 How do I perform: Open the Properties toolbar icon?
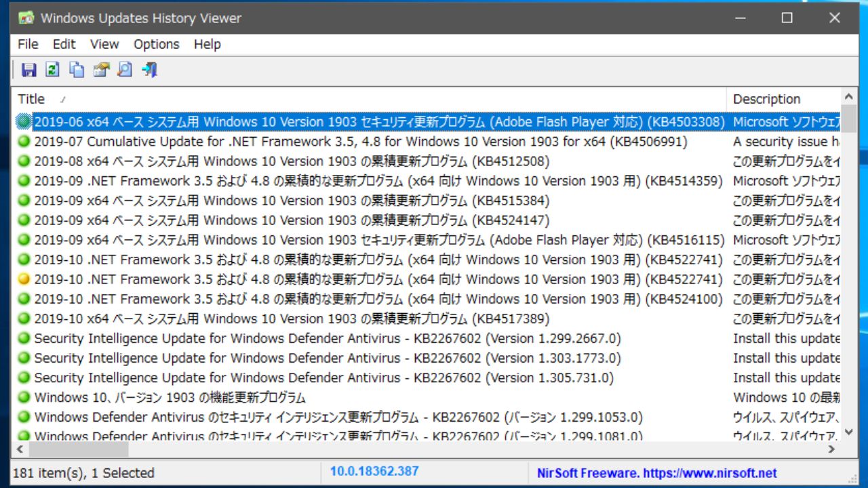[x=101, y=70]
